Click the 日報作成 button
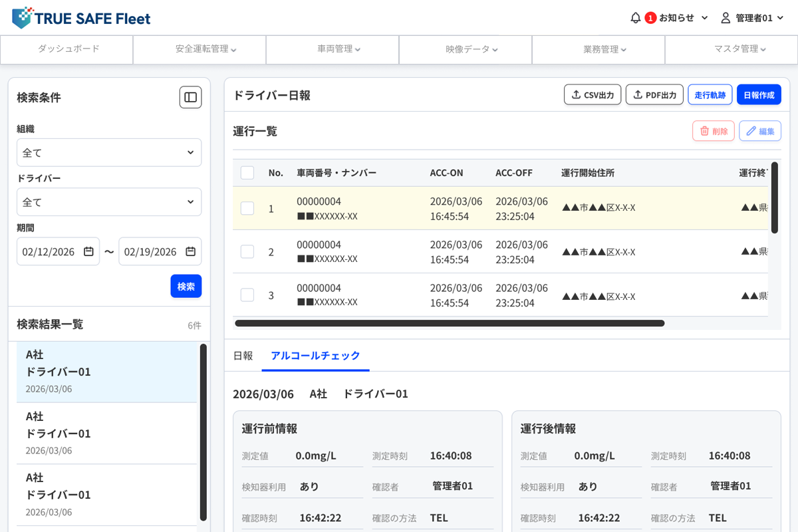Viewport: 798px width, 532px height. tap(759, 94)
